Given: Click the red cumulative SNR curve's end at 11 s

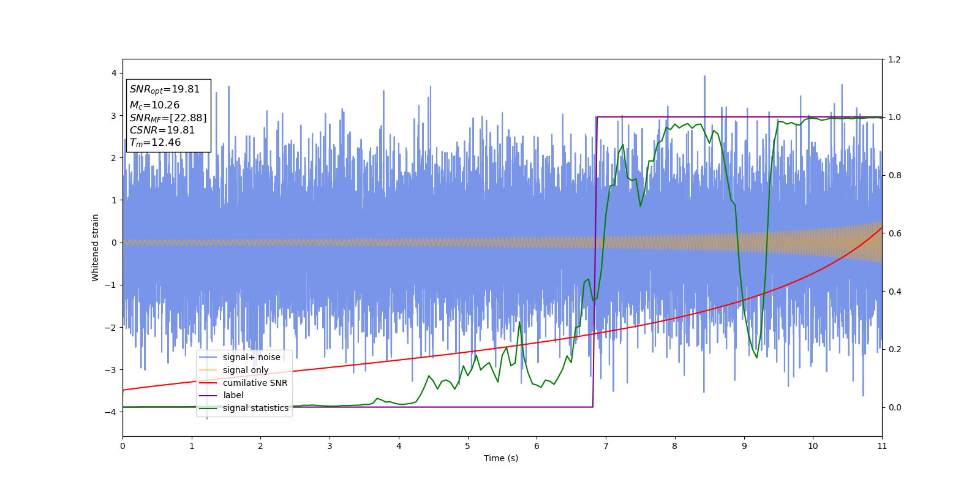Looking at the screenshot, I should 881,228.
